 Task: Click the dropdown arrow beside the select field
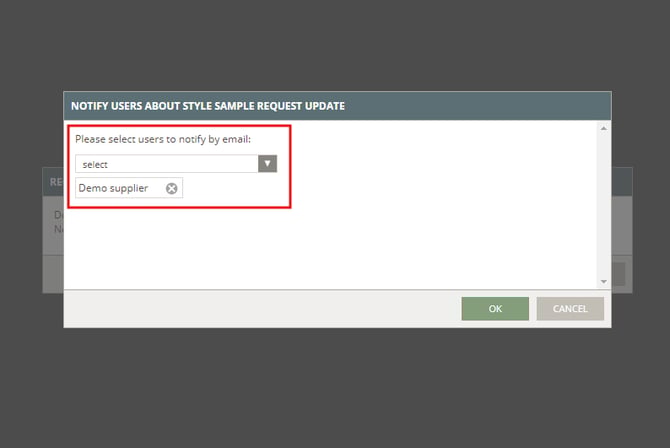(267, 163)
